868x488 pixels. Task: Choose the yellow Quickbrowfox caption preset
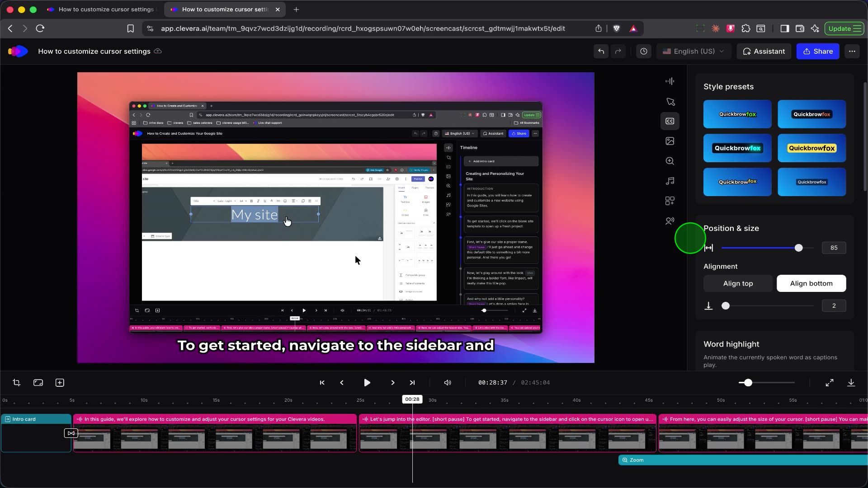pyautogui.click(x=811, y=148)
